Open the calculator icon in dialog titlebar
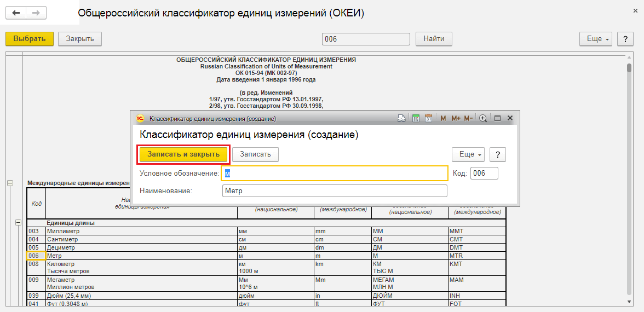 (415, 118)
